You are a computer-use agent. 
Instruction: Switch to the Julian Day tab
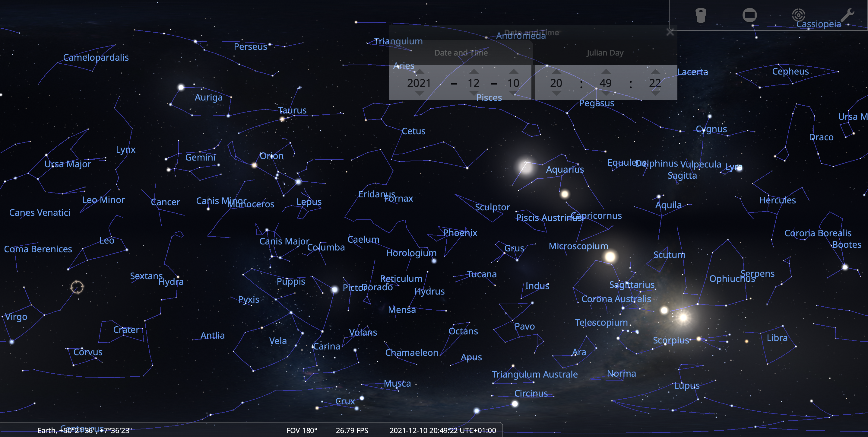point(605,53)
